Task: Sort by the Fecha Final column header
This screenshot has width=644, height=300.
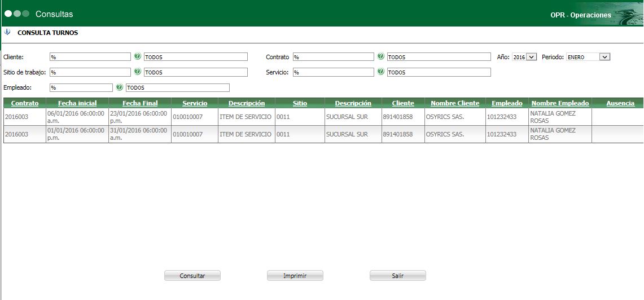Action: click(140, 103)
